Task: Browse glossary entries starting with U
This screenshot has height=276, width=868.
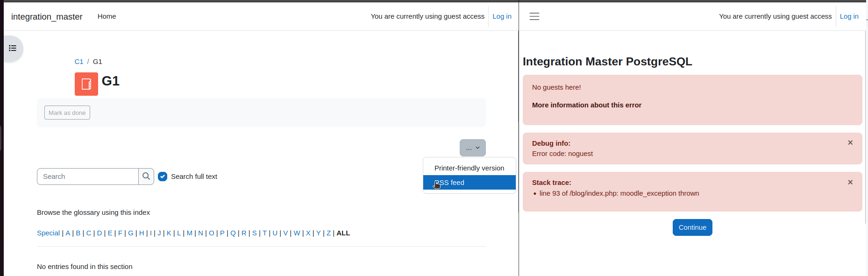Action: point(275,233)
